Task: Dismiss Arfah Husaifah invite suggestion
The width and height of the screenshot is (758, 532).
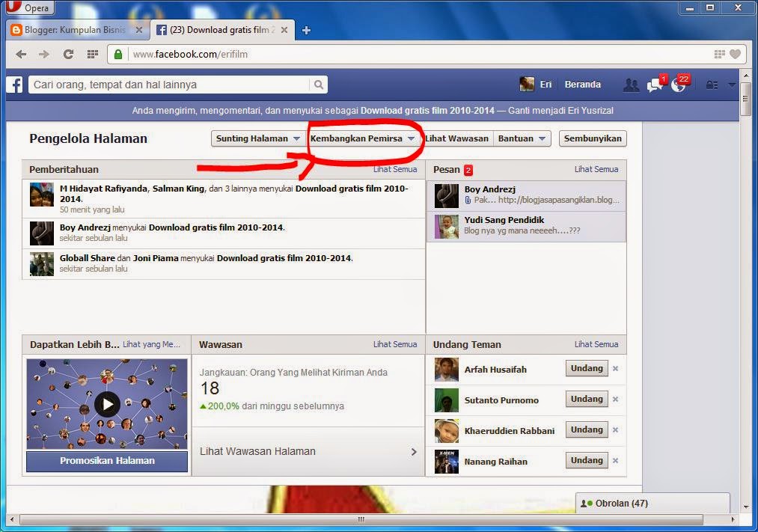Action: coord(615,369)
